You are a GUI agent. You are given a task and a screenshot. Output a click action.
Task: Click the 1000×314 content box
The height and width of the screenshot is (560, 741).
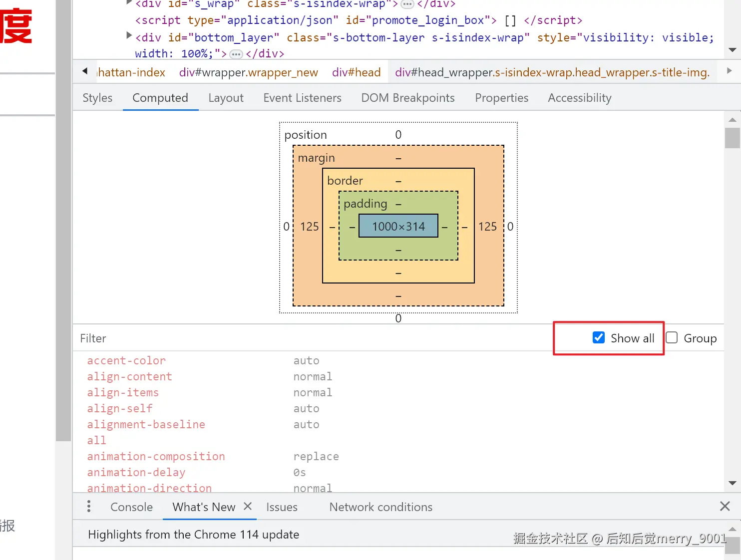pyautogui.click(x=398, y=226)
